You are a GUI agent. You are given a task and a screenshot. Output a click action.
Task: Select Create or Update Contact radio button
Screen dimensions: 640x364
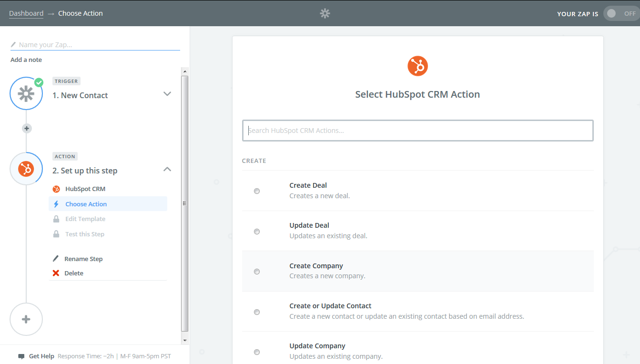point(257,312)
